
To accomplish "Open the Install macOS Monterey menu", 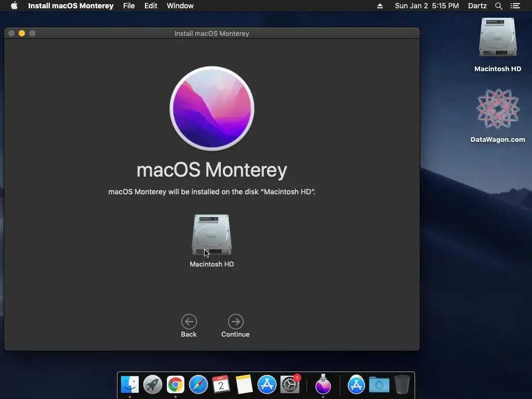I will [71, 6].
